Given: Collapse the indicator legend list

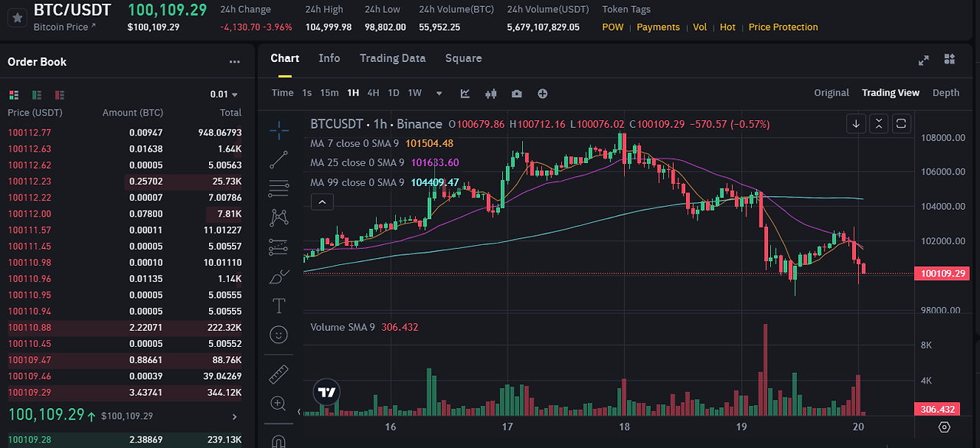Looking at the screenshot, I should 322,202.
